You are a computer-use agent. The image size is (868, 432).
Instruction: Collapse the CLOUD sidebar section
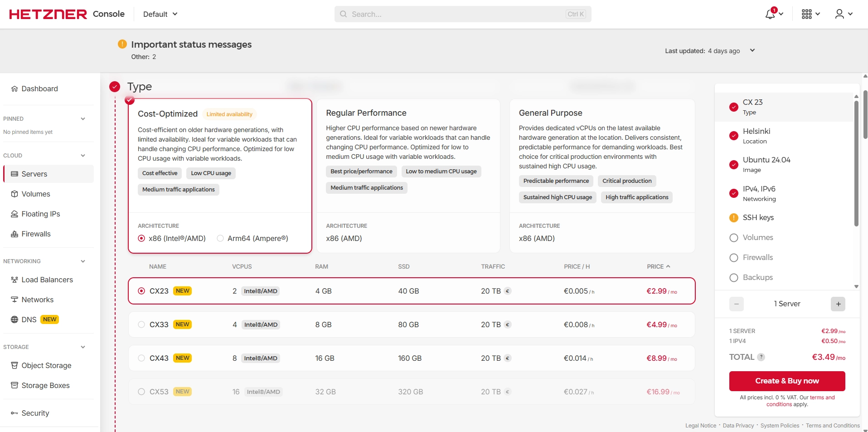click(x=83, y=156)
